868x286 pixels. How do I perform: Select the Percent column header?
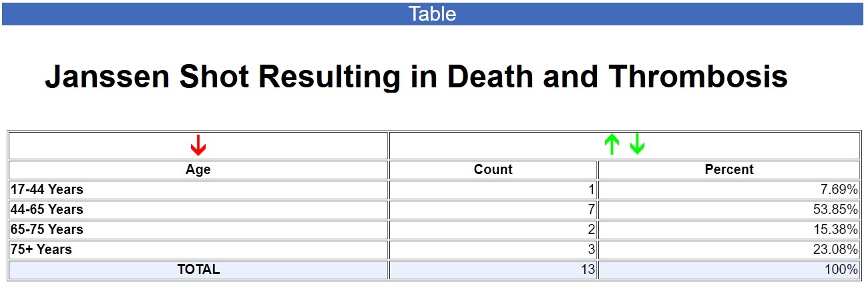click(x=728, y=169)
